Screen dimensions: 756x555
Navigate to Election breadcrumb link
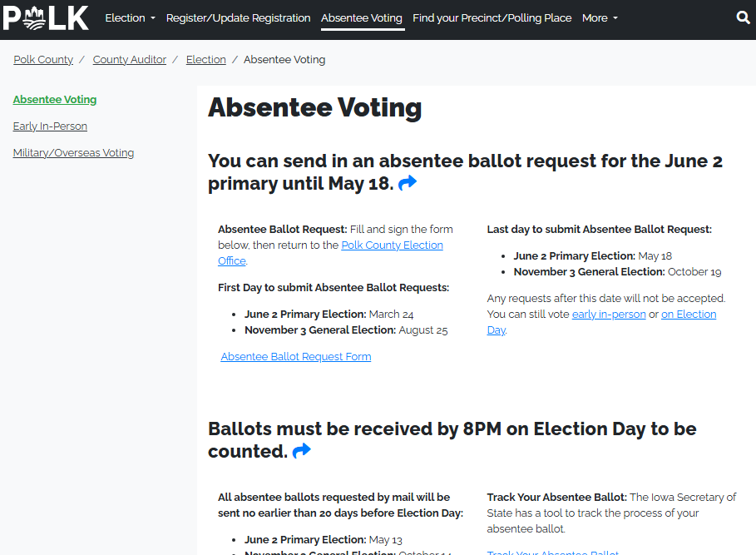(206, 60)
